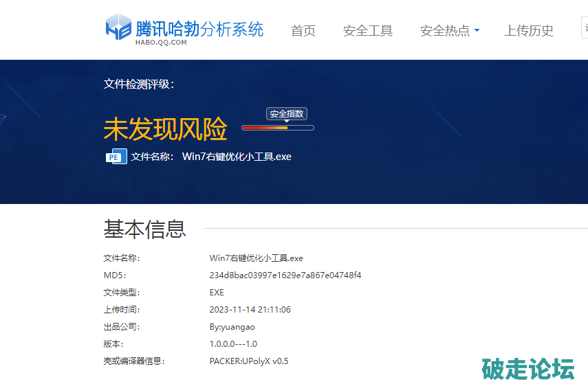This screenshot has width=588, height=384.
Task: Click the PACKER:UPolyX v0.5 value
Action: coord(249,361)
